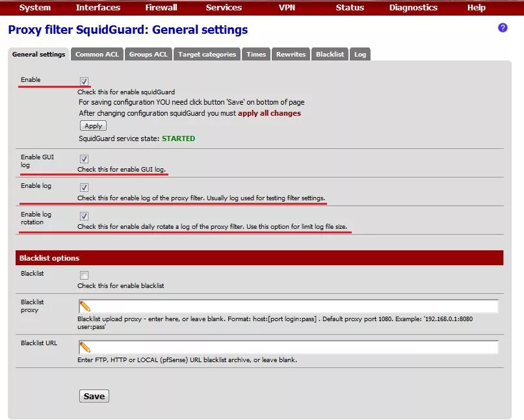This screenshot has height=420, width=524.
Task: Toggle the Enable log checkbox
Action: [84, 187]
